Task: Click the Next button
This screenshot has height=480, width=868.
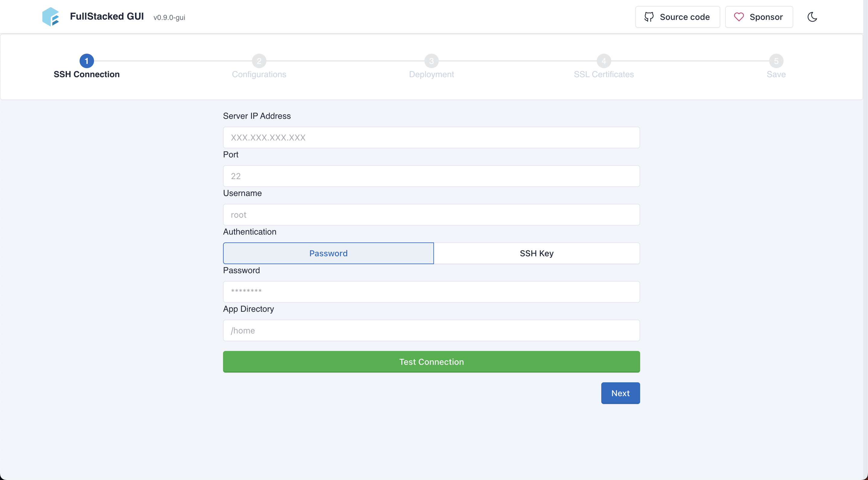Action: click(620, 393)
